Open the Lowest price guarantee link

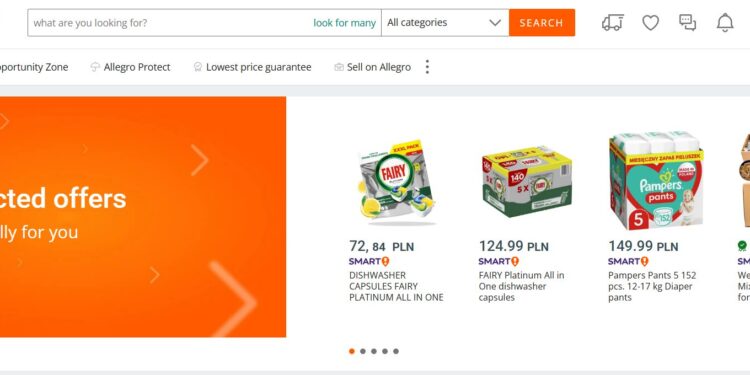point(258,67)
